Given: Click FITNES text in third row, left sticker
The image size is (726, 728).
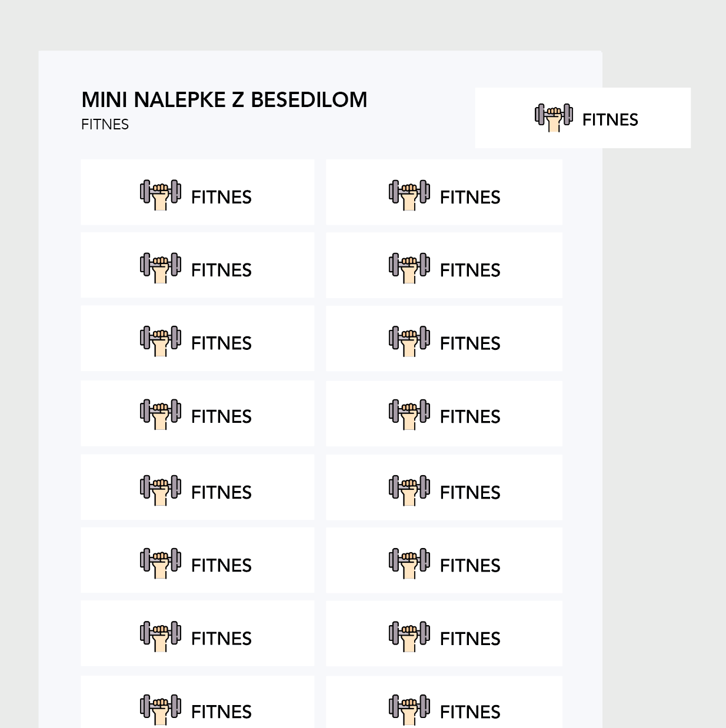Looking at the screenshot, I should coord(221,343).
